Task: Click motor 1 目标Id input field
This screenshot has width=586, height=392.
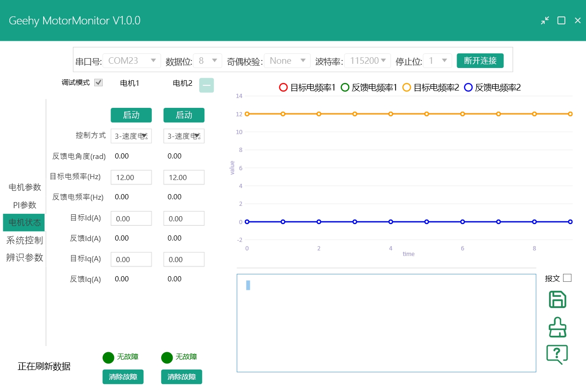Action: click(131, 219)
